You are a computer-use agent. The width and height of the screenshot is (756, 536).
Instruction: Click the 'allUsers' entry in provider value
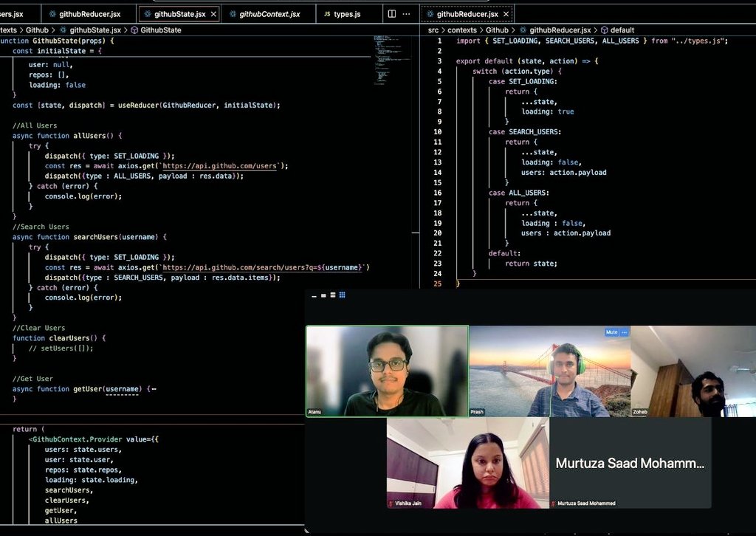coord(61,520)
